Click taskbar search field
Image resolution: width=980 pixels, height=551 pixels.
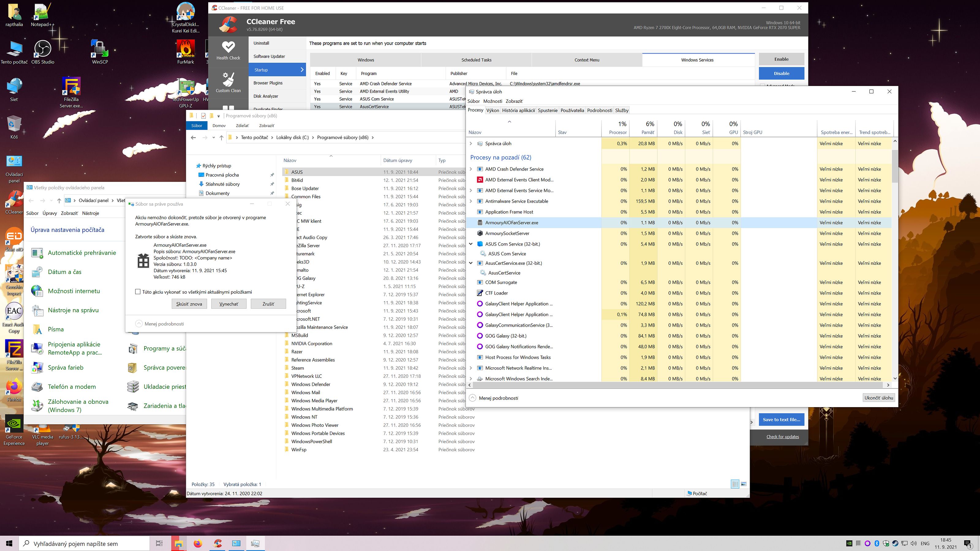point(84,543)
